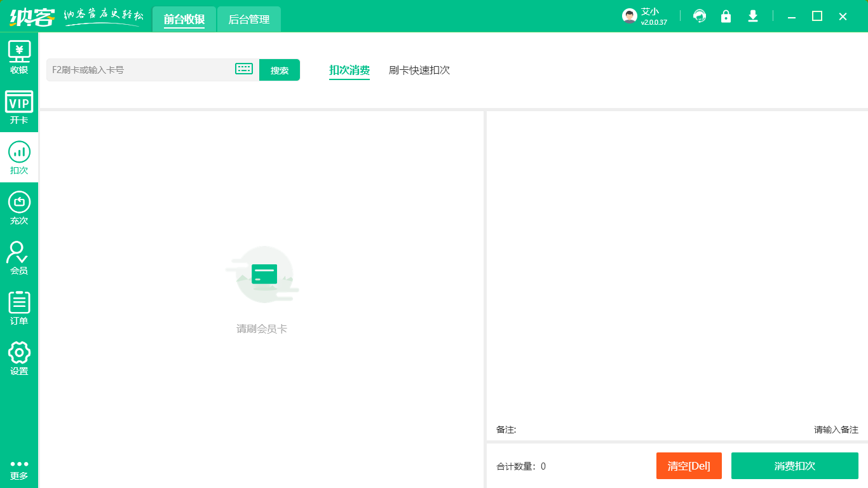Click the customer service headset icon
868x488 pixels.
click(x=700, y=16)
